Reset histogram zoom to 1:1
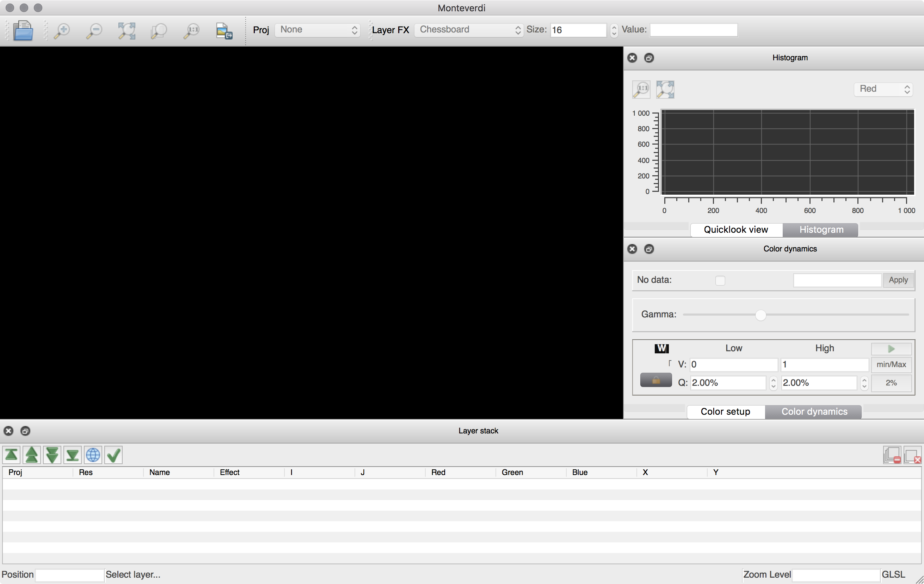The height and width of the screenshot is (584, 924). tap(641, 90)
